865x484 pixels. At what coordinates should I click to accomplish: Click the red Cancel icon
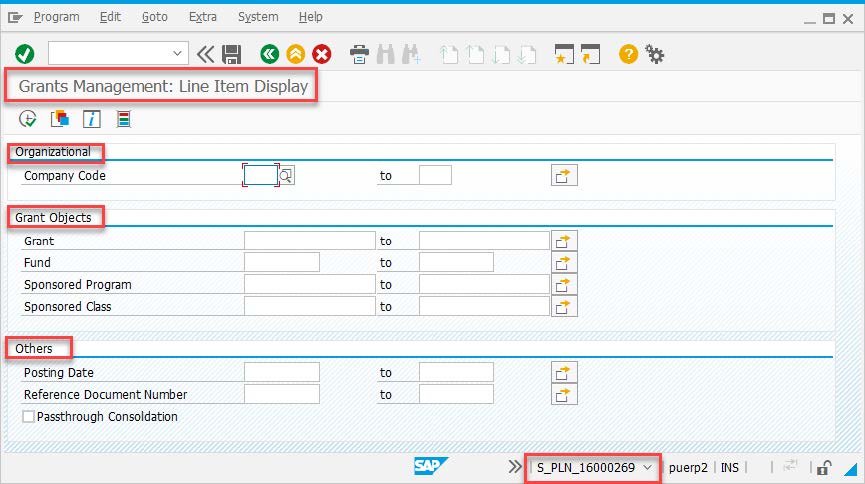pyautogui.click(x=322, y=54)
